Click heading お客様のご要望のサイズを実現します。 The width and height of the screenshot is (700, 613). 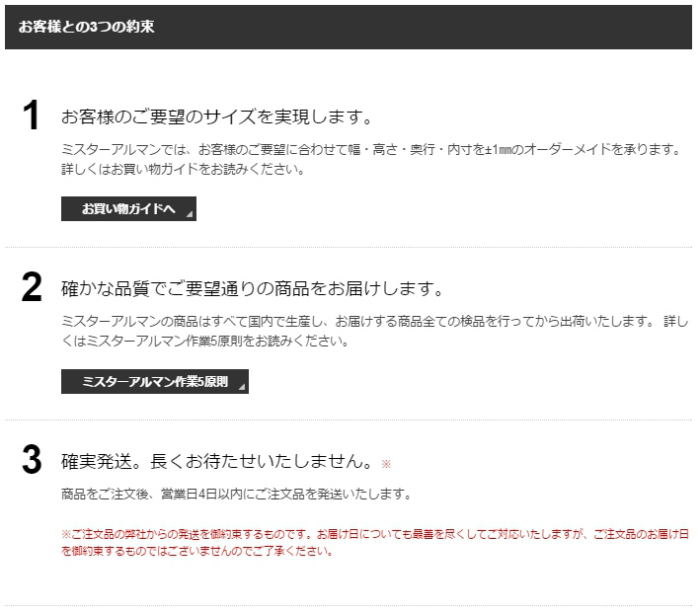point(216,117)
